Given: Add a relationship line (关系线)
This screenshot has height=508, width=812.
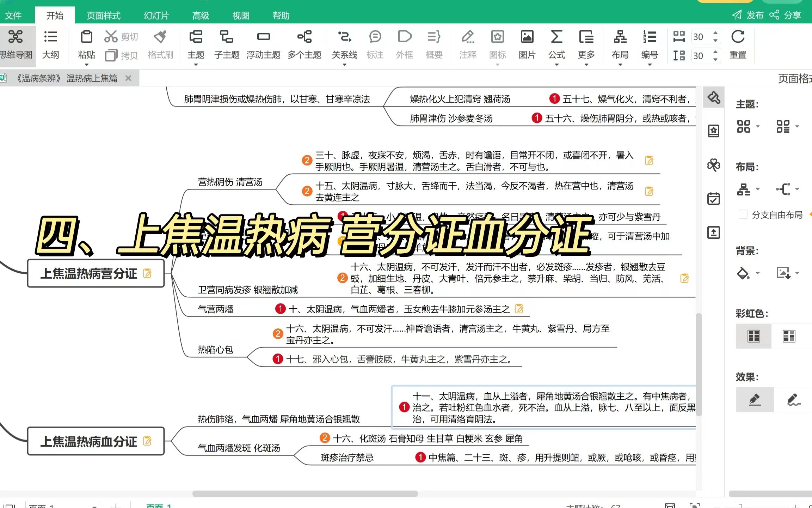Looking at the screenshot, I should (x=344, y=45).
